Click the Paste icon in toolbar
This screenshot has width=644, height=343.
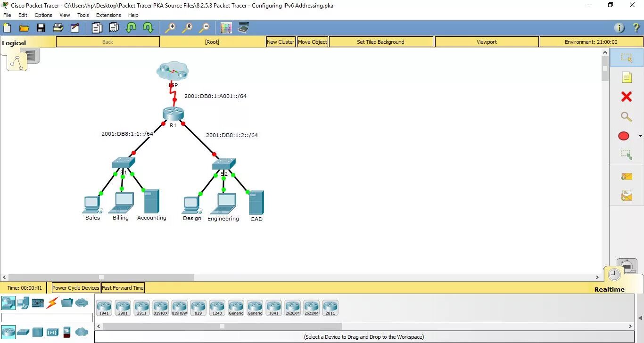click(114, 28)
